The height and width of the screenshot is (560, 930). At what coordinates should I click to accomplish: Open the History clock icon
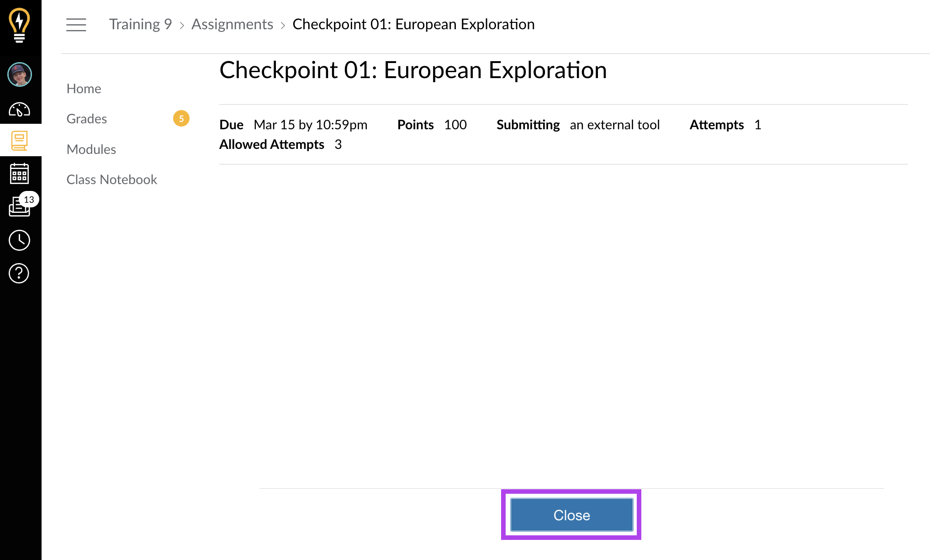[x=20, y=240]
